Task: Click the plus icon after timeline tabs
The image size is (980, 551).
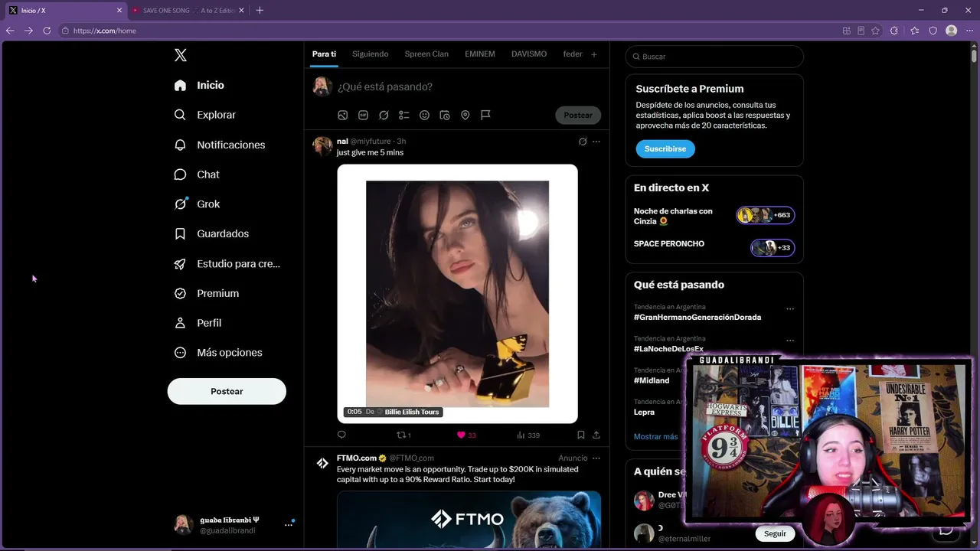Action: click(x=593, y=54)
